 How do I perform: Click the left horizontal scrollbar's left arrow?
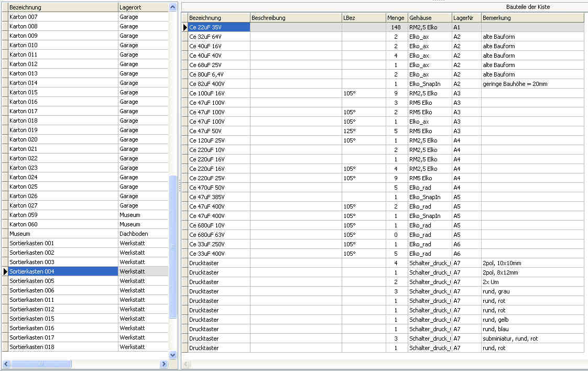[6, 364]
